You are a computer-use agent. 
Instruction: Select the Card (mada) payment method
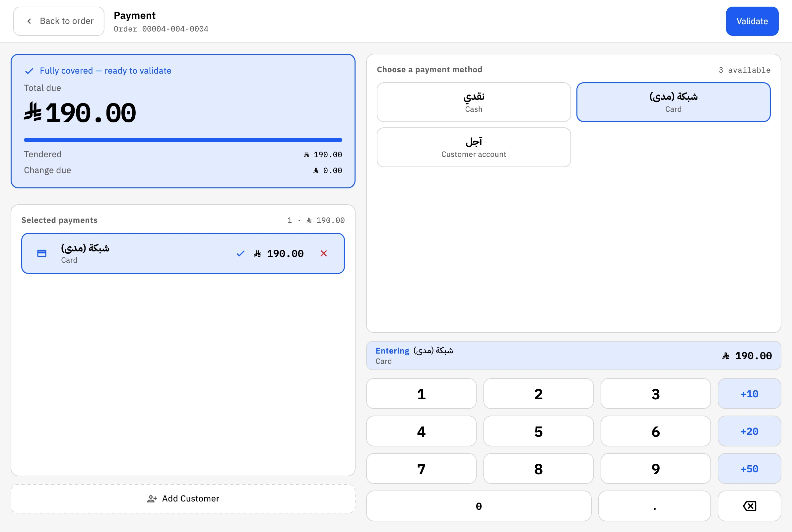673,102
